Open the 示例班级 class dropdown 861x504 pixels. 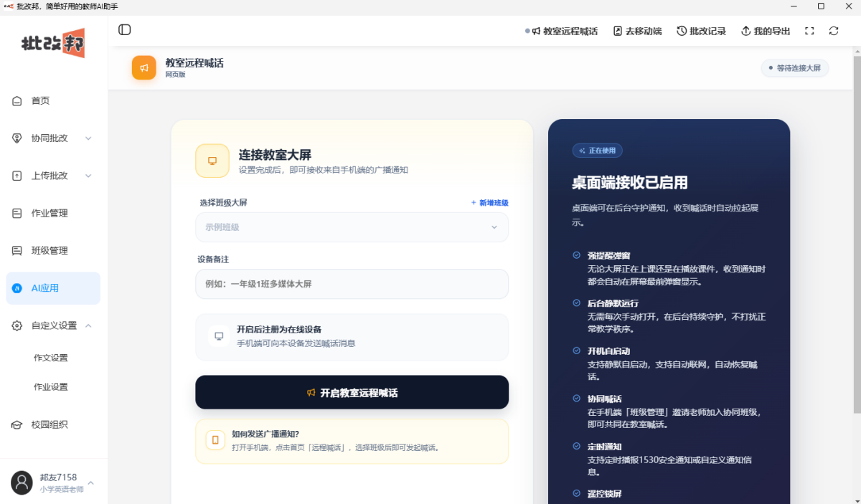(352, 227)
